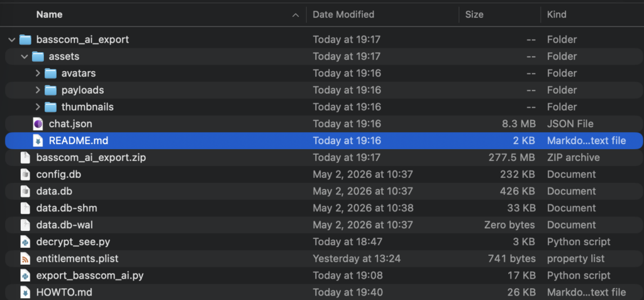
Task: Sort by the Date Modified column
Action: 343,14
